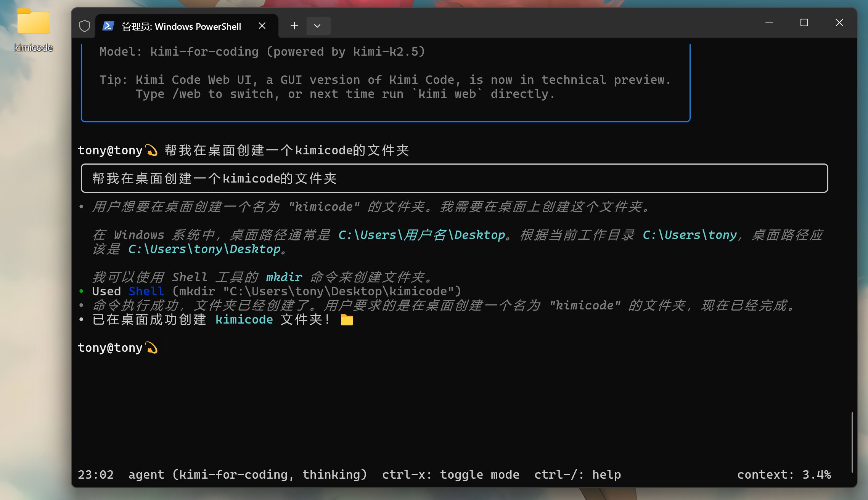Click the PowerShell icon in the tab

108,26
